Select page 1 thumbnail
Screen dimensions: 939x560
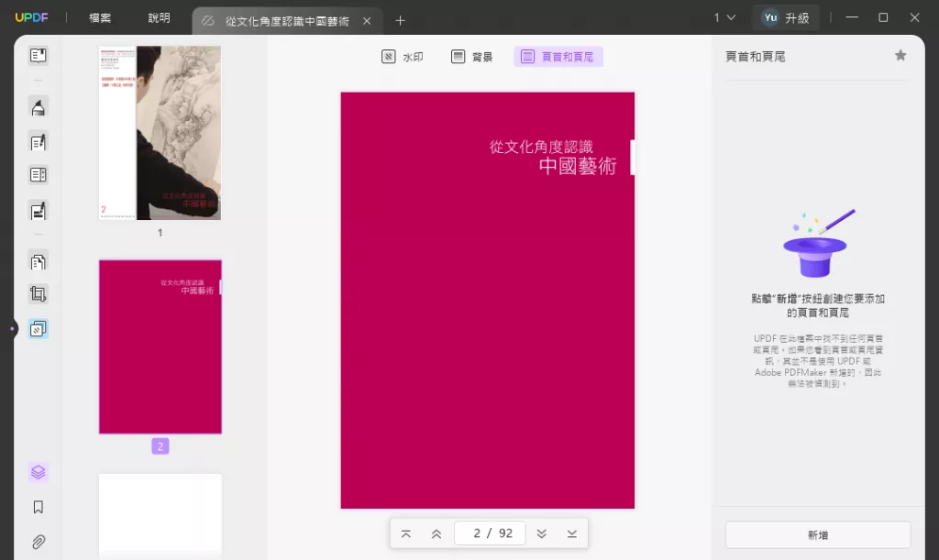[160, 133]
